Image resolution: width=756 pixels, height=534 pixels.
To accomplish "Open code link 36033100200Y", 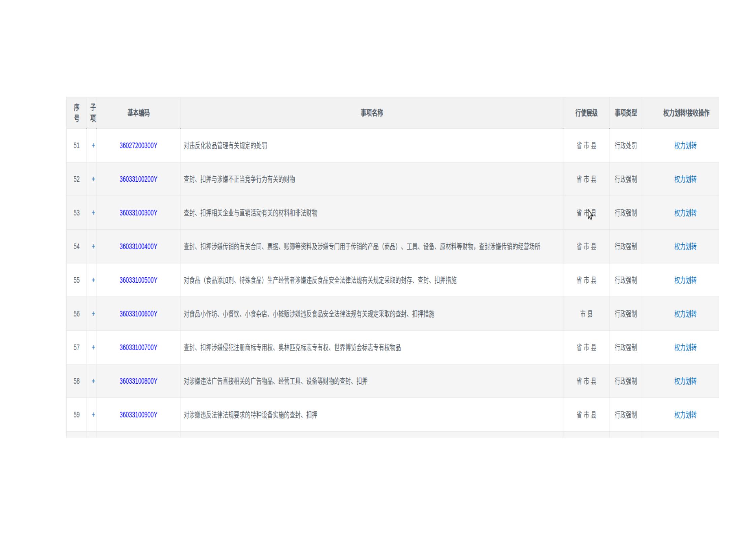I will (x=138, y=179).
